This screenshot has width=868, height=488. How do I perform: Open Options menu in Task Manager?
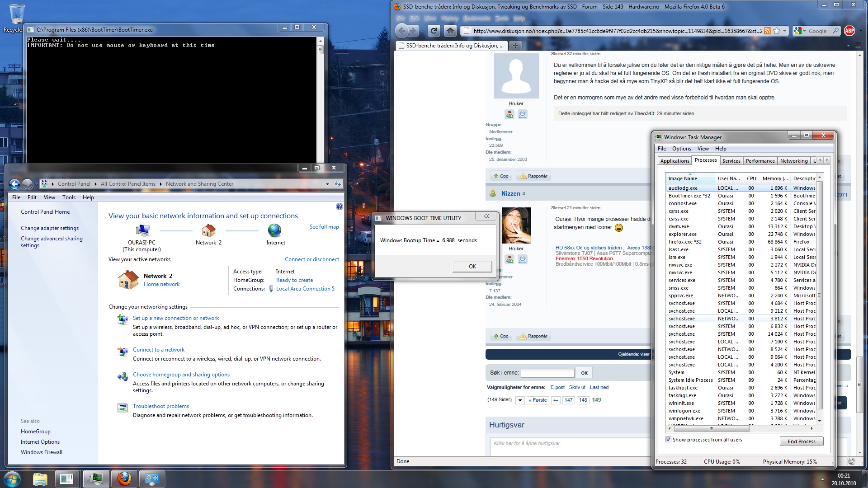click(681, 149)
